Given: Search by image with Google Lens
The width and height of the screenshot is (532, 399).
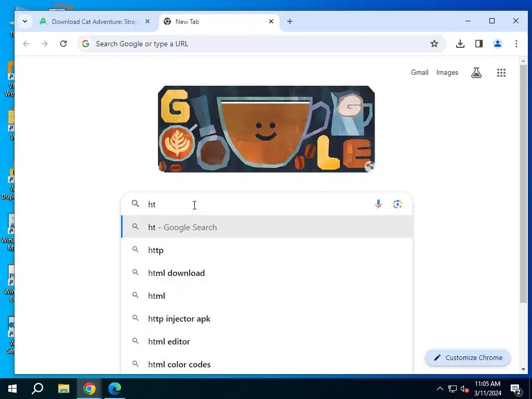Looking at the screenshot, I should click(397, 204).
